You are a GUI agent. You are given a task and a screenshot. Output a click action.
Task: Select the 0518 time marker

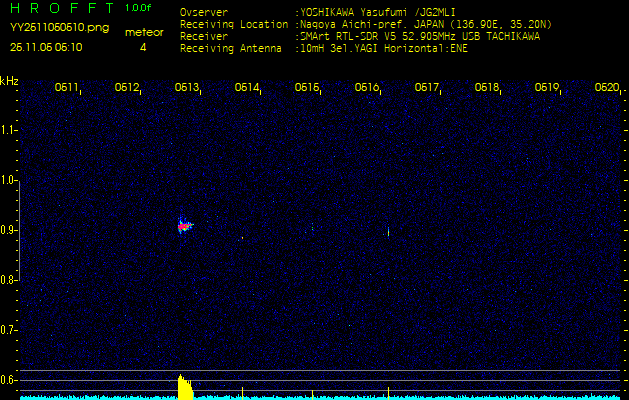487,88
